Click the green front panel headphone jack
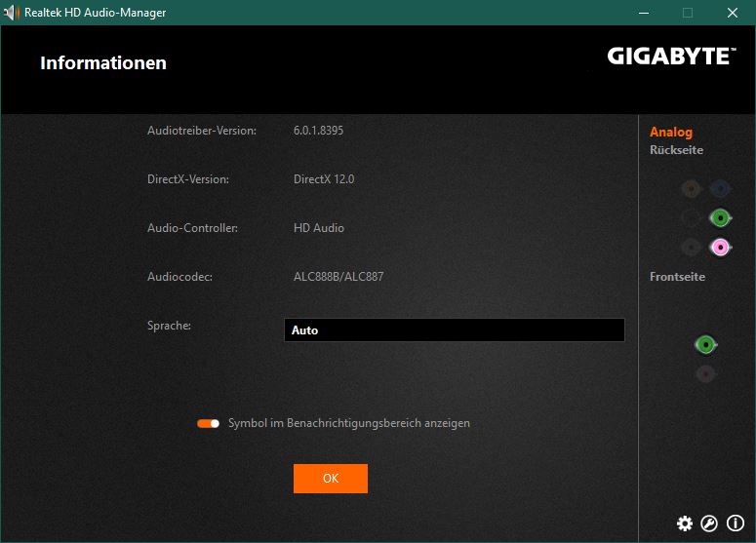Screen dimensions: 756x543 click(705, 345)
